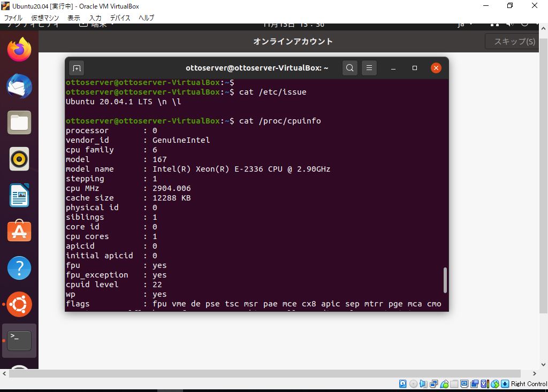Open the ファイル menu in VirtualBox
548x392 pixels.
pyautogui.click(x=13, y=18)
